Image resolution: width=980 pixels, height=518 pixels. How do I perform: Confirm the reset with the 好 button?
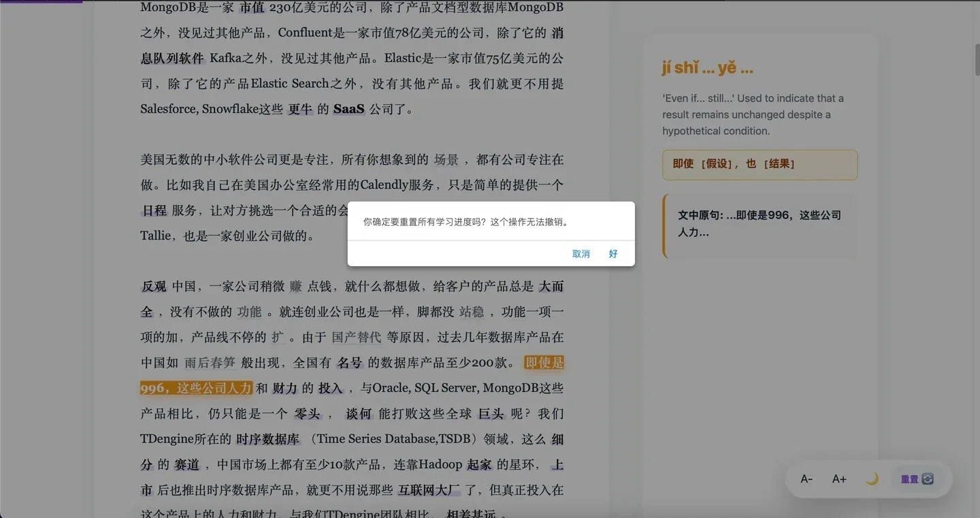pos(613,254)
